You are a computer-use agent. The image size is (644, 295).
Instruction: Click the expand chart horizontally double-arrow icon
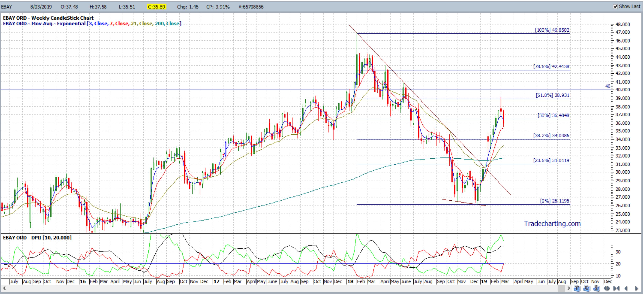pyautogui.click(x=607, y=288)
